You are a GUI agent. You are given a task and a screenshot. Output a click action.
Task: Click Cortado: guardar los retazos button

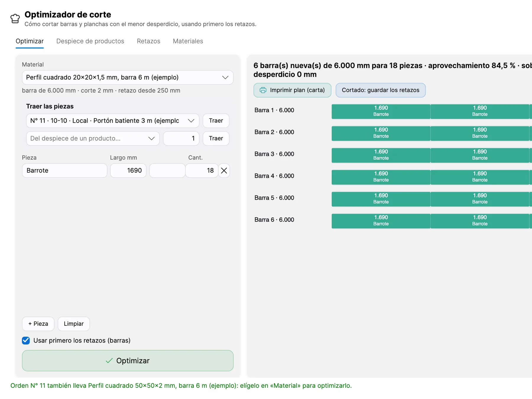click(381, 90)
